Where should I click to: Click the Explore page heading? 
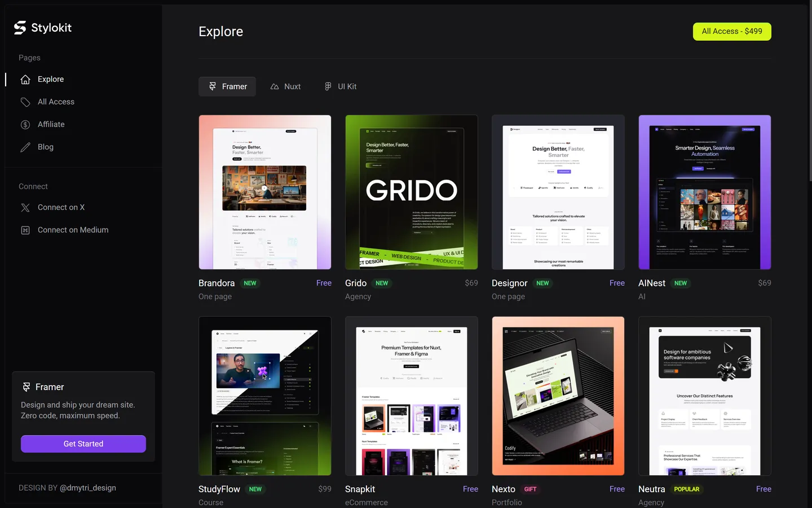221,32
